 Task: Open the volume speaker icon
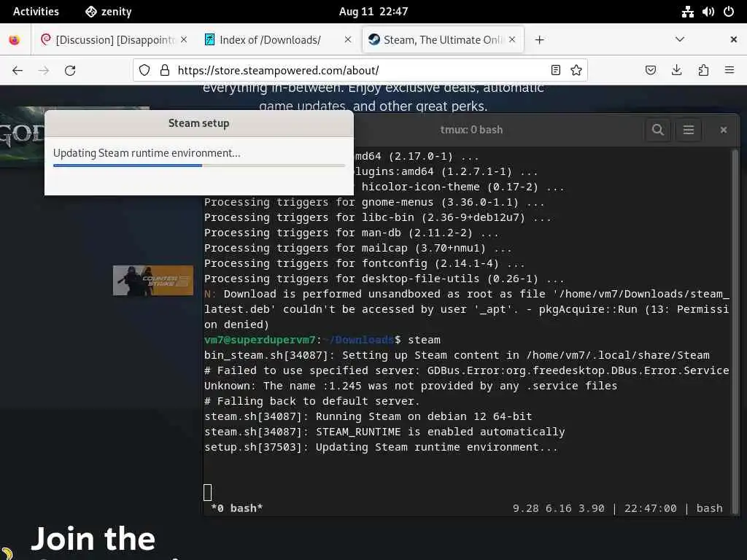[x=708, y=12]
